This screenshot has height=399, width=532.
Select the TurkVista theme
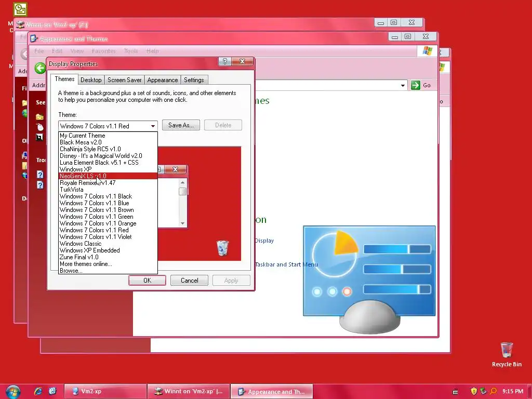(108, 190)
